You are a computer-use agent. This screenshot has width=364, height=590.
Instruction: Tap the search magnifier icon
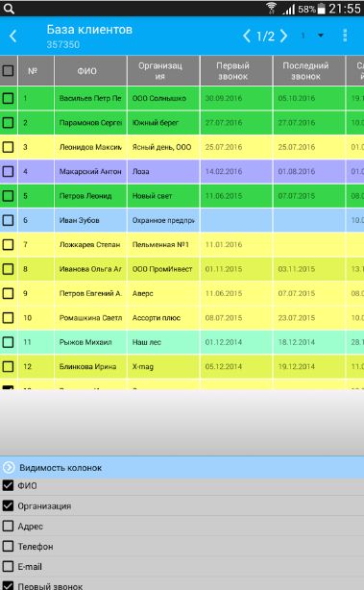click(9, 9)
